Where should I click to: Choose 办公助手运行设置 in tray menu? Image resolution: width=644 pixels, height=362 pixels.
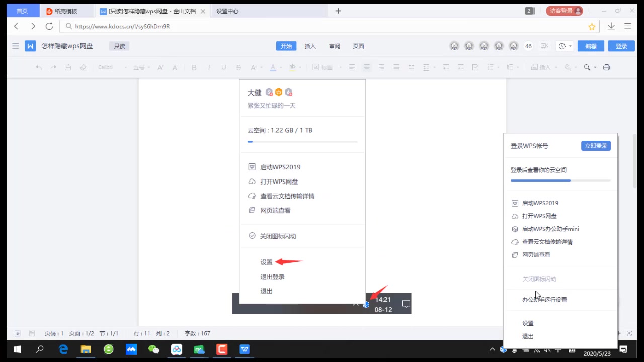point(544,300)
